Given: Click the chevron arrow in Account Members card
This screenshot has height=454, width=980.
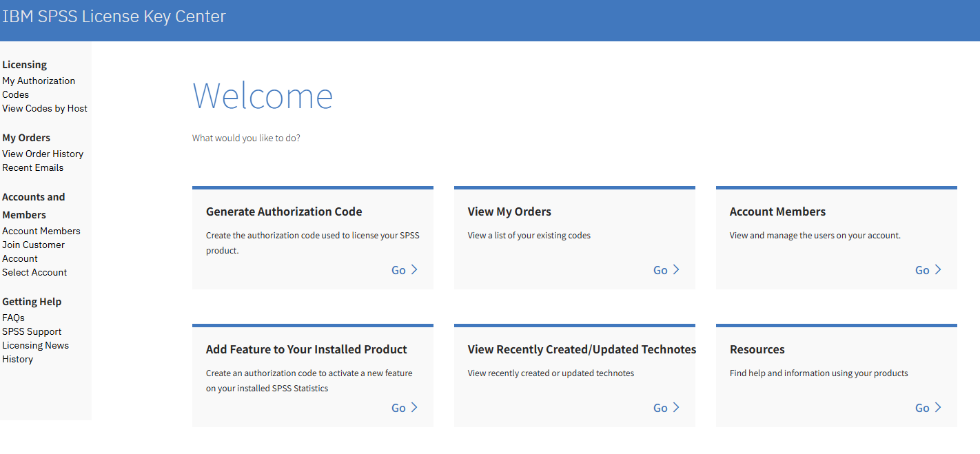Looking at the screenshot, I should (x=938, y=269).
